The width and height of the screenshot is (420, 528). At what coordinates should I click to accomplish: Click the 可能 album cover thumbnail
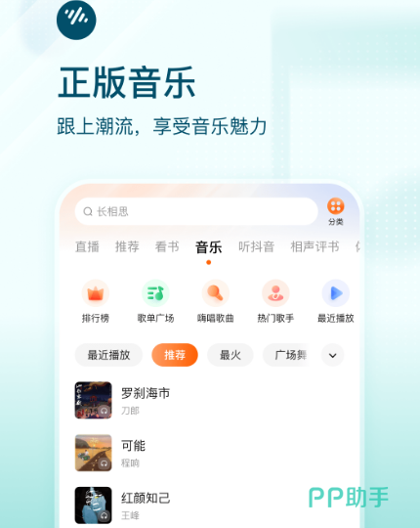93,453
